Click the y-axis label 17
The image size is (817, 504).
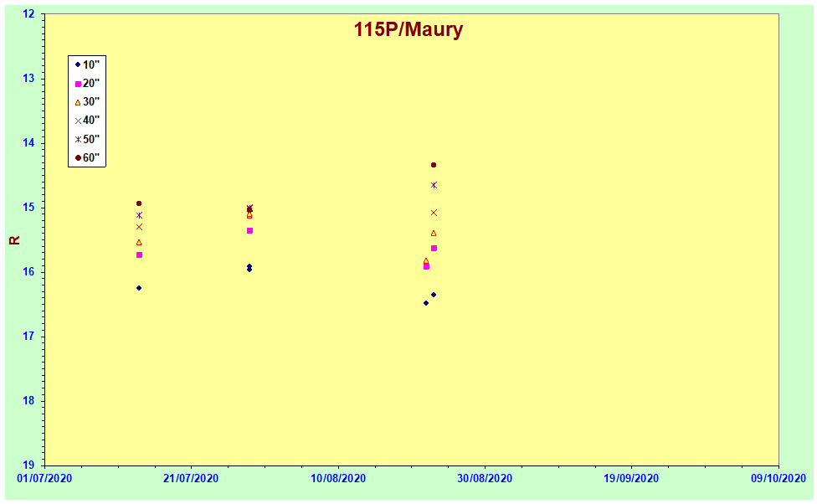(x=28, y=337)
